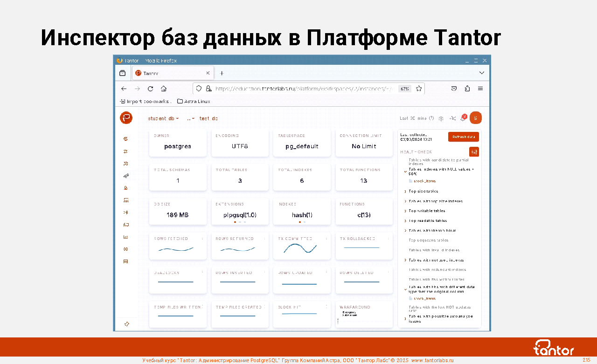This screenshot has width=597, height=364.
Task: Open the Deadlocks card options menu
Action: click(202, 273)
